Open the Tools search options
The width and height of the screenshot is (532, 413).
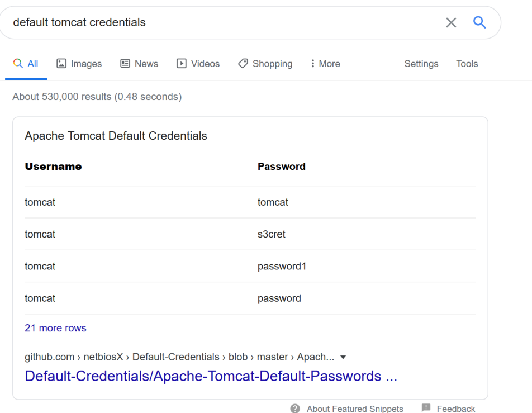click(x=467, y=64)
